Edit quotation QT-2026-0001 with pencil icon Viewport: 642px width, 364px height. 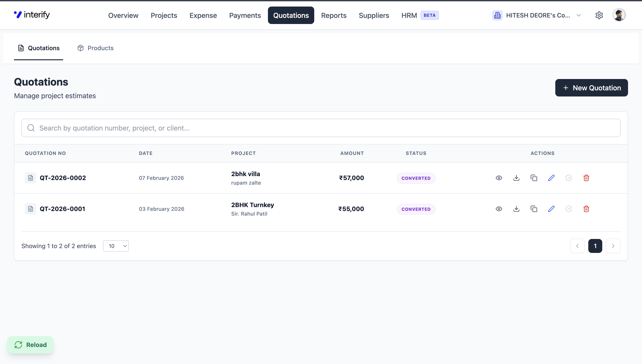[551, 209]
